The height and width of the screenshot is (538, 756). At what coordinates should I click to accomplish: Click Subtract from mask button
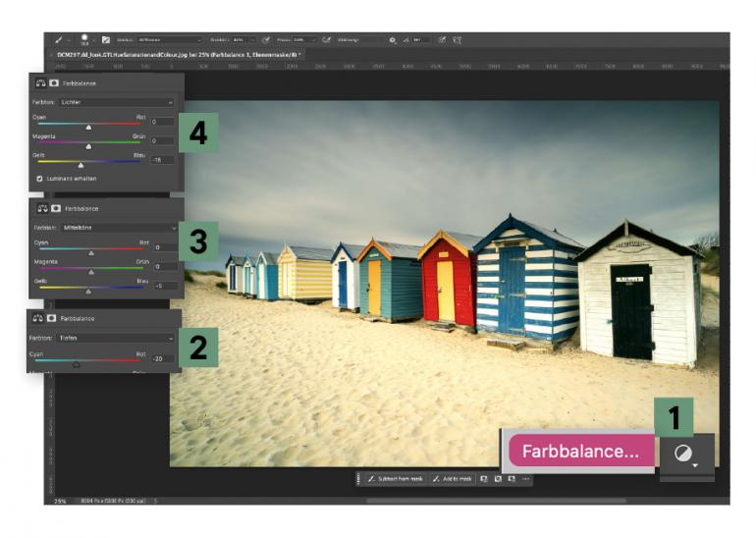point(396,479)
